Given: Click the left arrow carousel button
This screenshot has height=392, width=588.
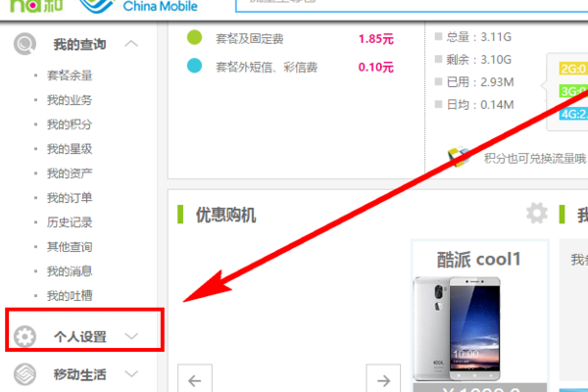Looking at the screenshot, I should pyautogui.click(x=195, y=379).
